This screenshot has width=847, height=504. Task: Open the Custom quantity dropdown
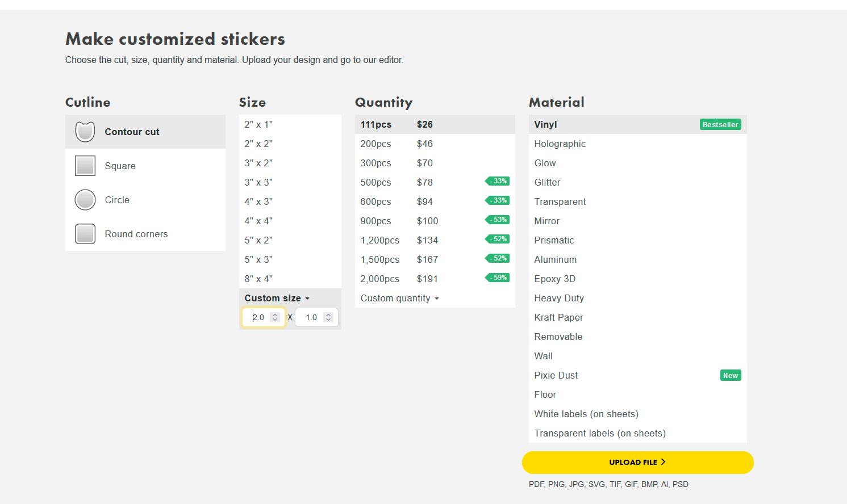tap(399, 298)
